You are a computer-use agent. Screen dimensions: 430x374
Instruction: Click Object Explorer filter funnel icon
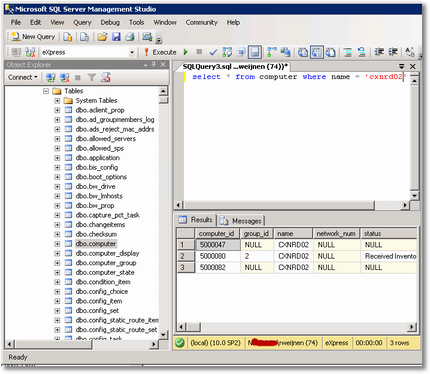(92, 77)
